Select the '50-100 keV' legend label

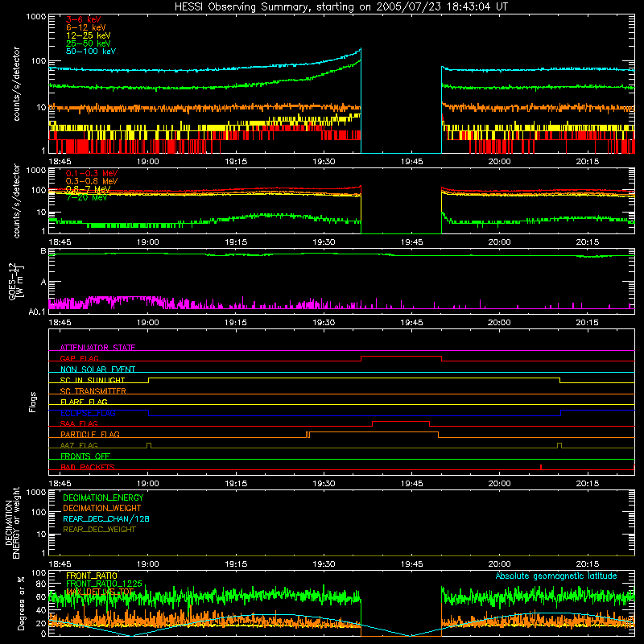tap(91, 52)
